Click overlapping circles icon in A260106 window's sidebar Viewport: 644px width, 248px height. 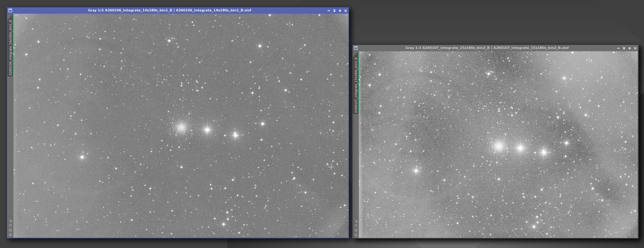click(10, 230)
